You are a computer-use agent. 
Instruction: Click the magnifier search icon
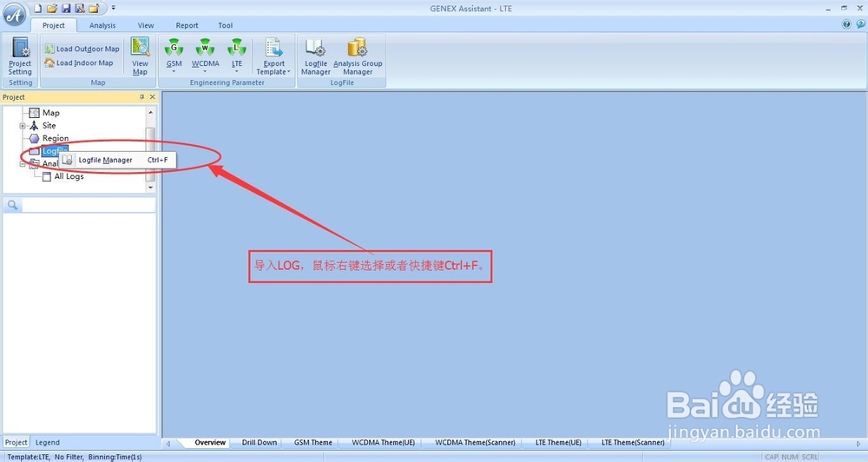pyautogui.click(x=12, y=205)
